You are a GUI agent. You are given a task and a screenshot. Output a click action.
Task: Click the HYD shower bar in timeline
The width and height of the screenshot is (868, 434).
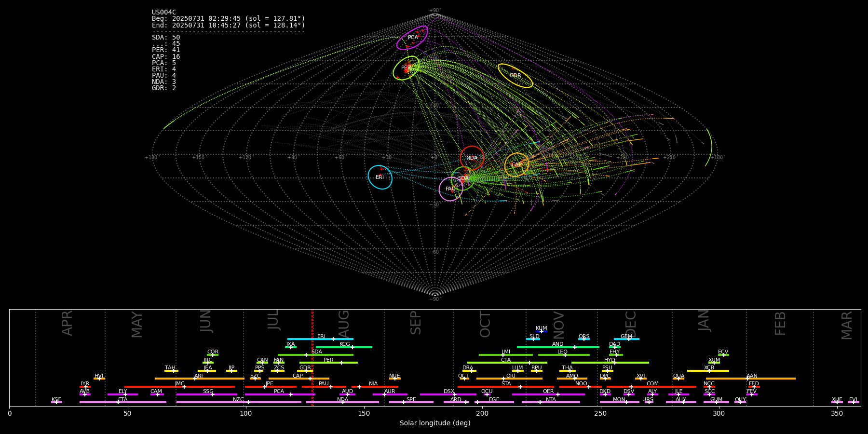[610, 363]
